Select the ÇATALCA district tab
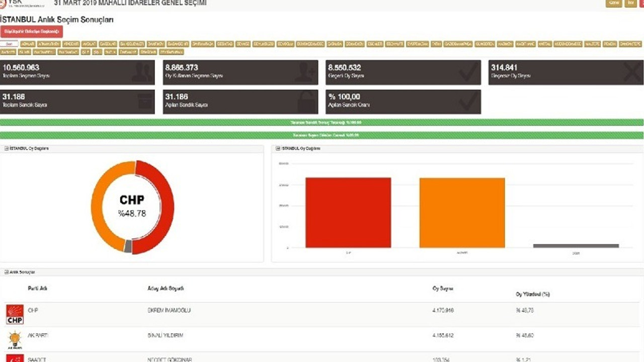This screenshot has width=644, height=362. (335, 44)
